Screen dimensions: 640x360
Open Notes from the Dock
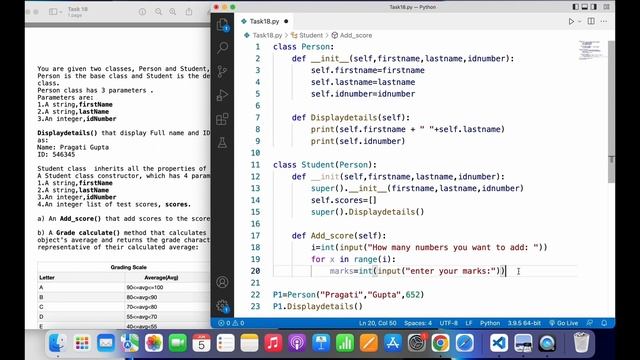click(x=249, y=343)
